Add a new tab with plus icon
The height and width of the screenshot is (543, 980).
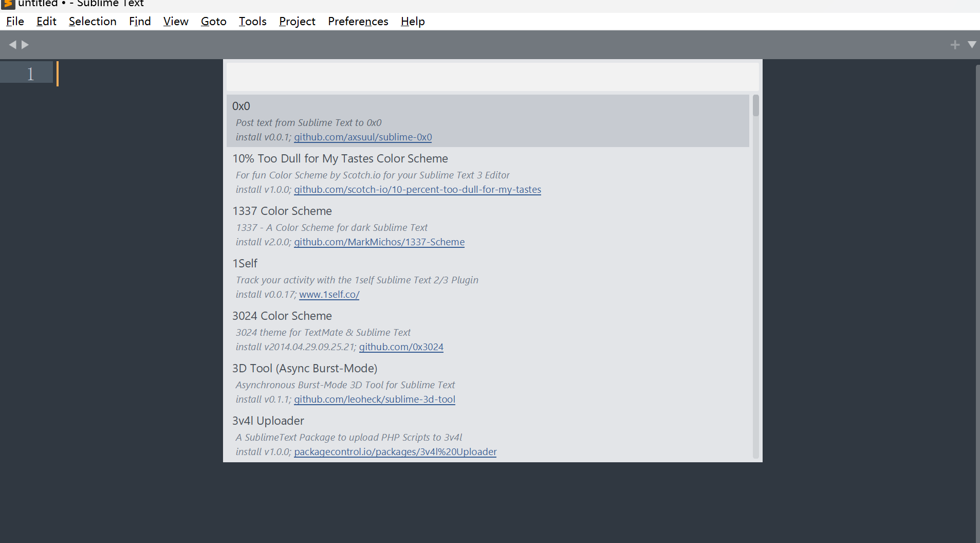955,45
